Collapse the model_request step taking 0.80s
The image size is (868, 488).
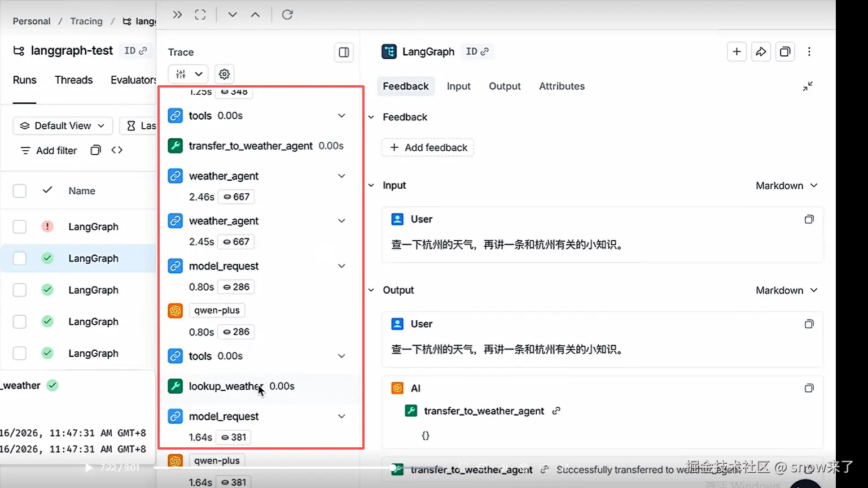341,266
